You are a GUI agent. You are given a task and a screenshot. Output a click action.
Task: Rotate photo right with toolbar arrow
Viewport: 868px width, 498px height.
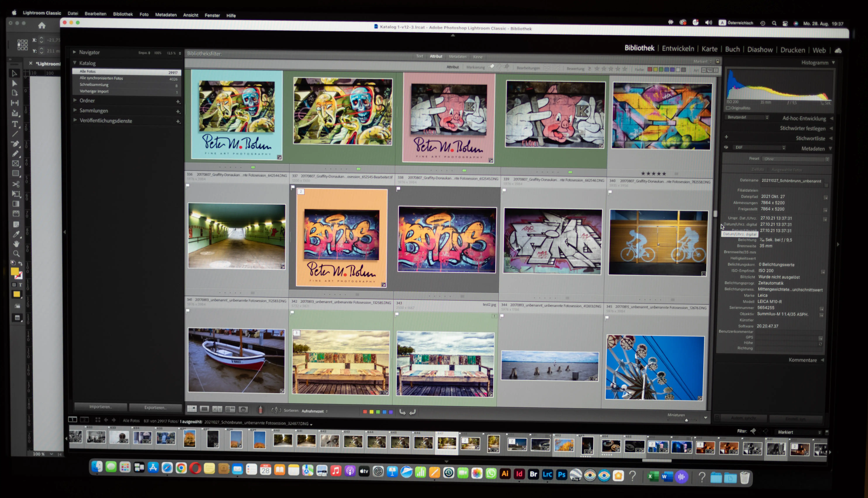point(413,412)
